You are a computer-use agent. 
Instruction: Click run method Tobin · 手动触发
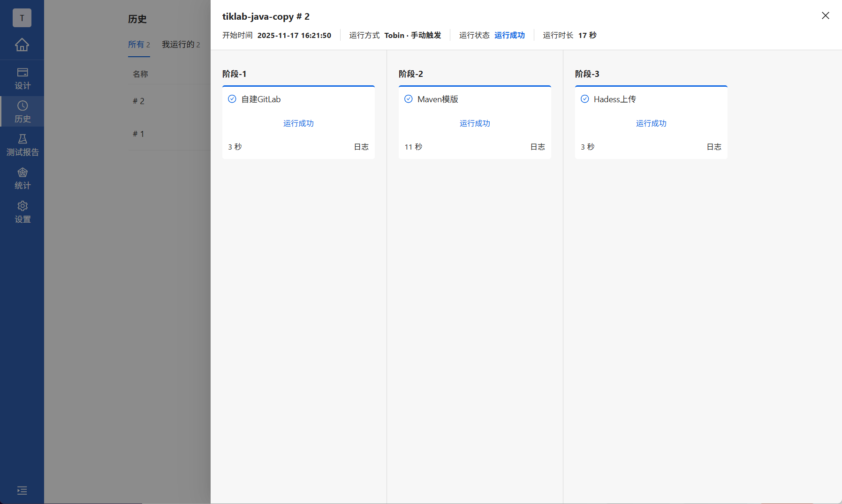(413, 35)
